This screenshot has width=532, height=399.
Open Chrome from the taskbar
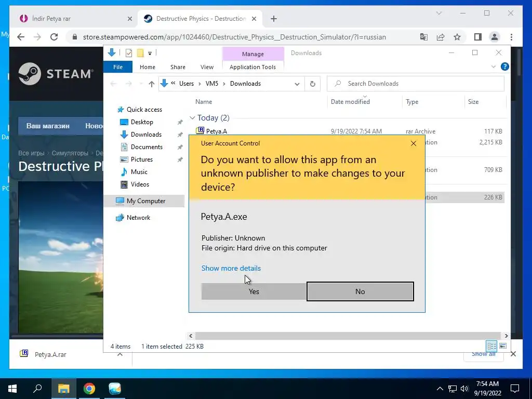(x=89, y=388)
